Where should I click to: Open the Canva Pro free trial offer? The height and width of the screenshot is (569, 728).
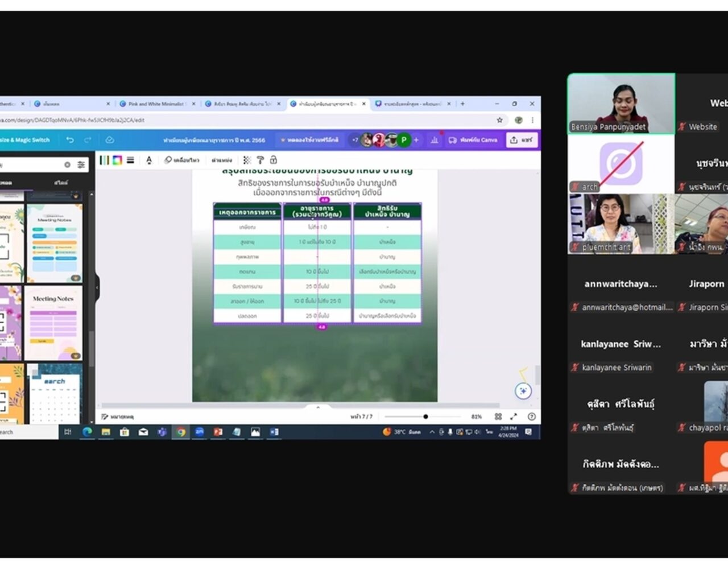click(x=309, y=140)
